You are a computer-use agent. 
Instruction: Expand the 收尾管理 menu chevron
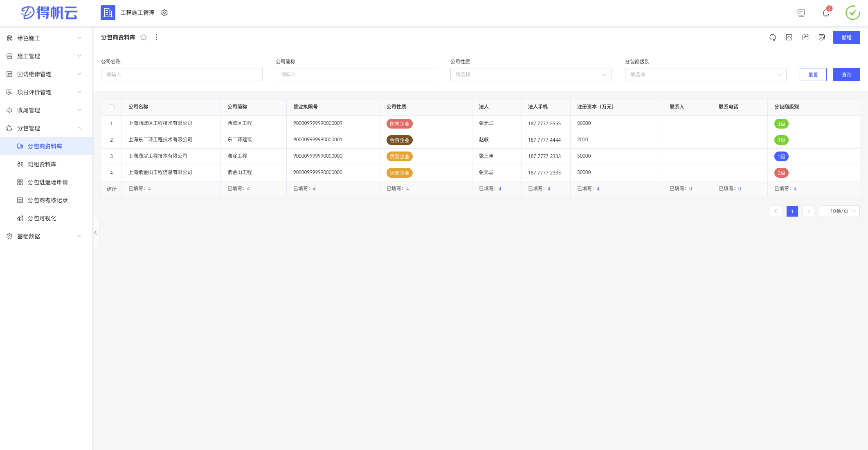click(x=79, y=110)
